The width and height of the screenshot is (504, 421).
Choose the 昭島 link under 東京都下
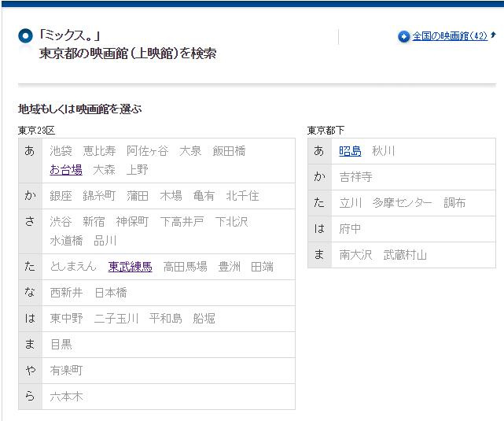pyautogui.click(x=351, y=150)
